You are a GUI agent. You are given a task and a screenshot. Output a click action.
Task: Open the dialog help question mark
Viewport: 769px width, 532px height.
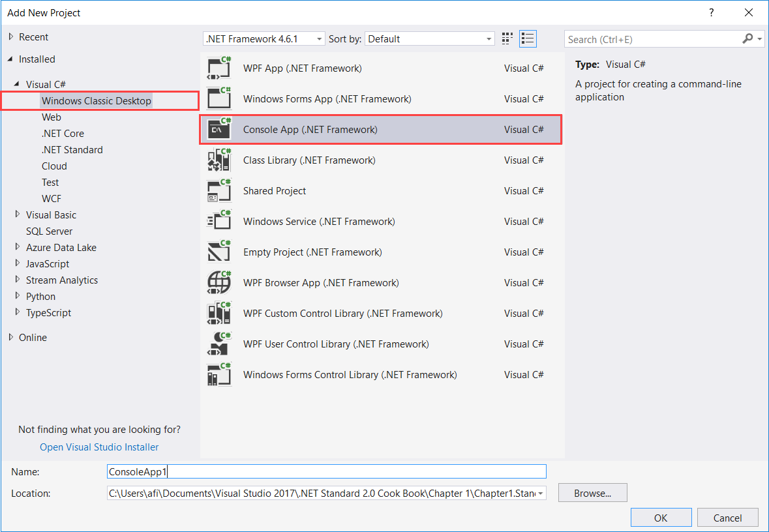pyautogui.click(x=711, y=13)
